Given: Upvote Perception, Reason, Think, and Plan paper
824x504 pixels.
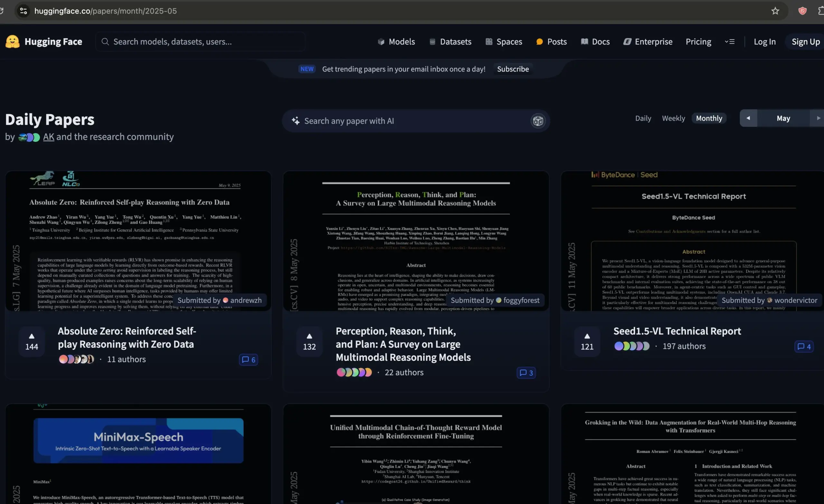Looking at the screenshot, I should (309, 341).
